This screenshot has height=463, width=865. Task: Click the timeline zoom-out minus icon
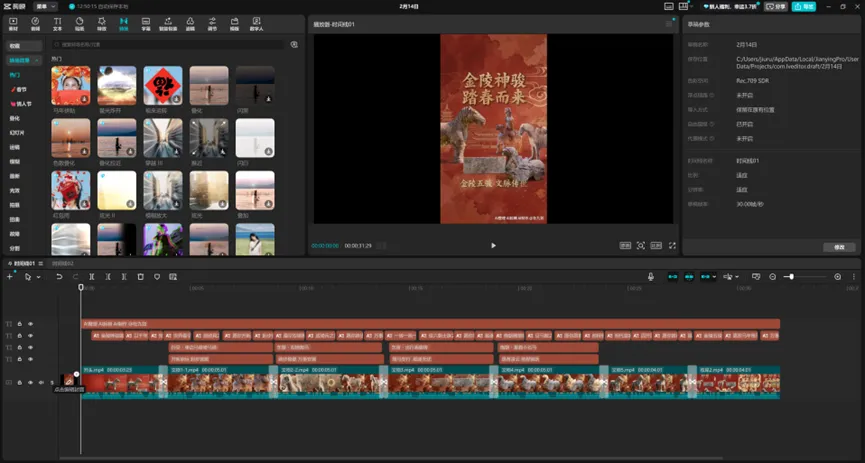pos(772,276)
